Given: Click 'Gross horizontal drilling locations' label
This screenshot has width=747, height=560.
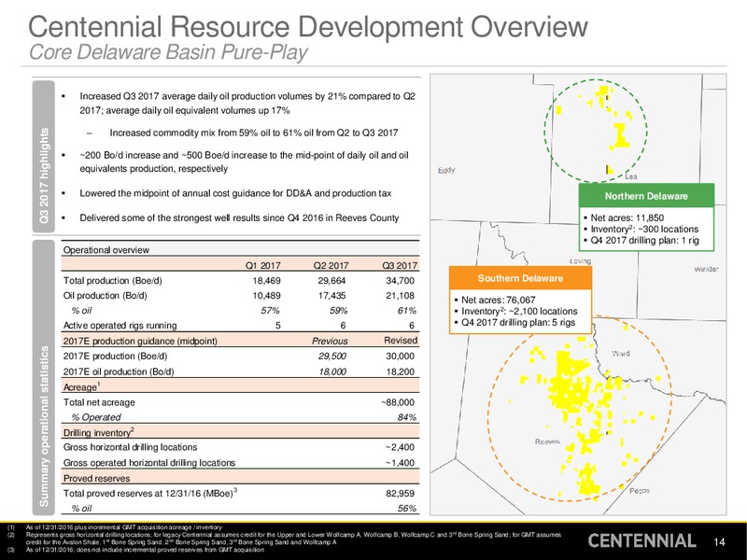Looking at the screenshot, I should pyautogui.click(x=130, y=447).
